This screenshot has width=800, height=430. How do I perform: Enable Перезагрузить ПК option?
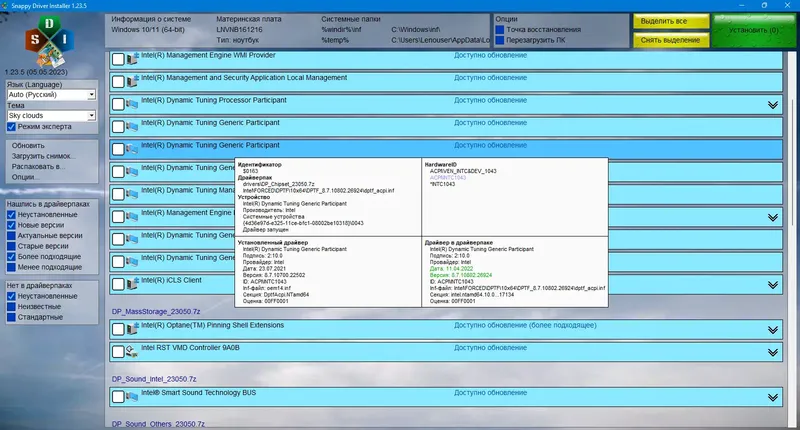pyautogui.click(x=499, y=40)
